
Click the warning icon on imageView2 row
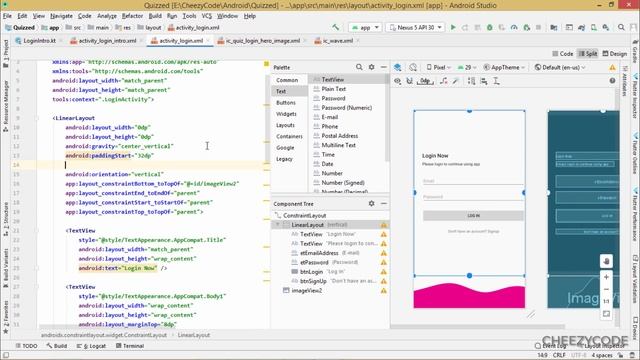(x=384, y=291)
